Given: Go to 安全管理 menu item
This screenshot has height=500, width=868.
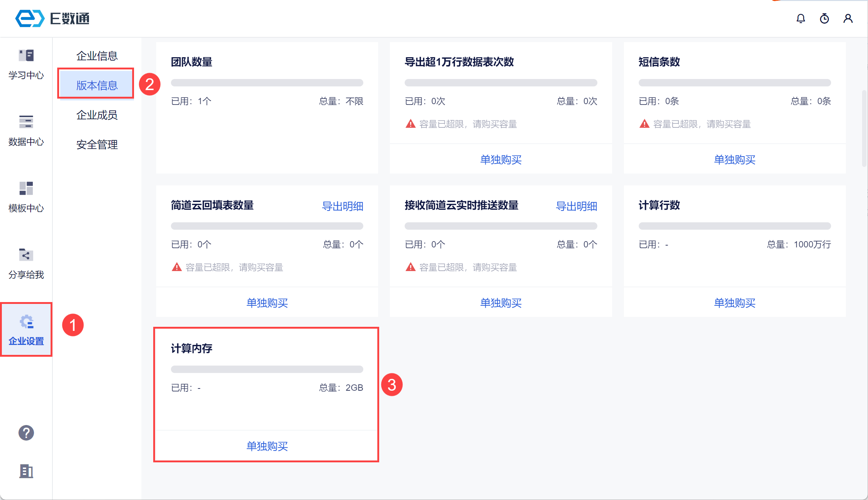Looking at the screenshot, I should point(97,144).
